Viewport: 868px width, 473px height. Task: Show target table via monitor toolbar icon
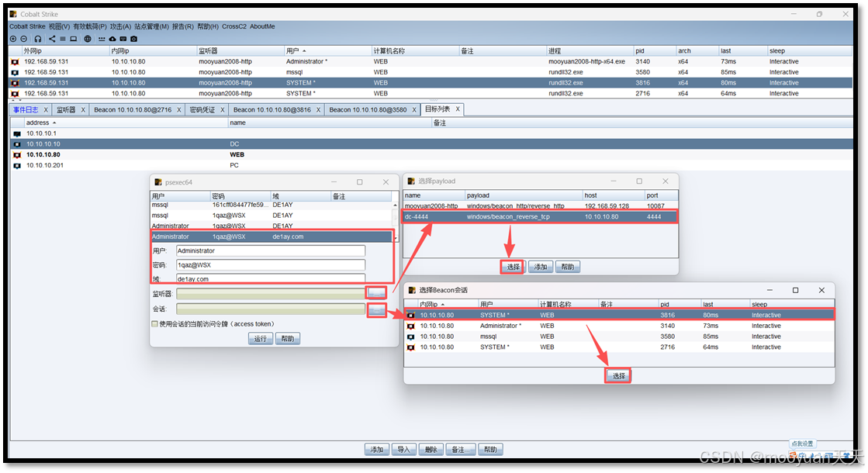point(73,39)
